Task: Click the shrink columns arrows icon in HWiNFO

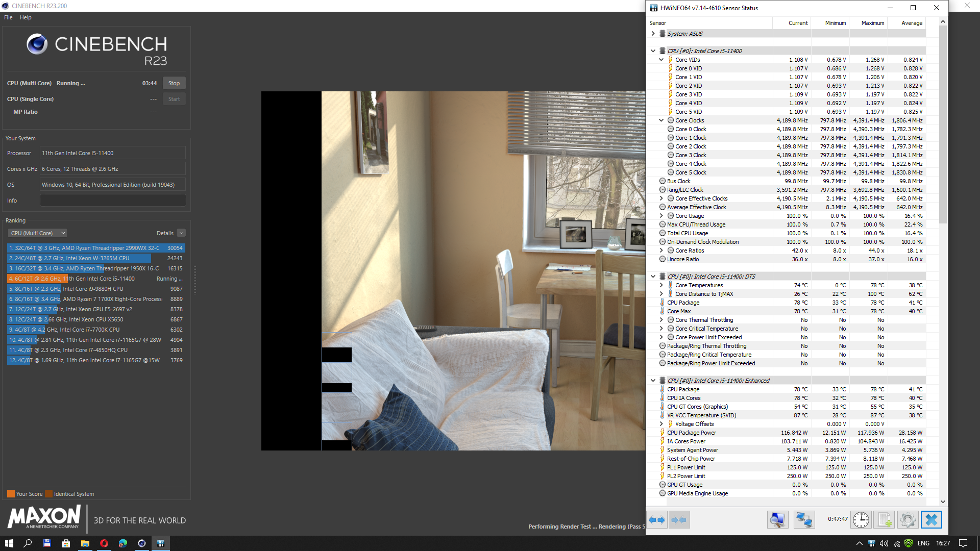Action: [x=679, y=520]
